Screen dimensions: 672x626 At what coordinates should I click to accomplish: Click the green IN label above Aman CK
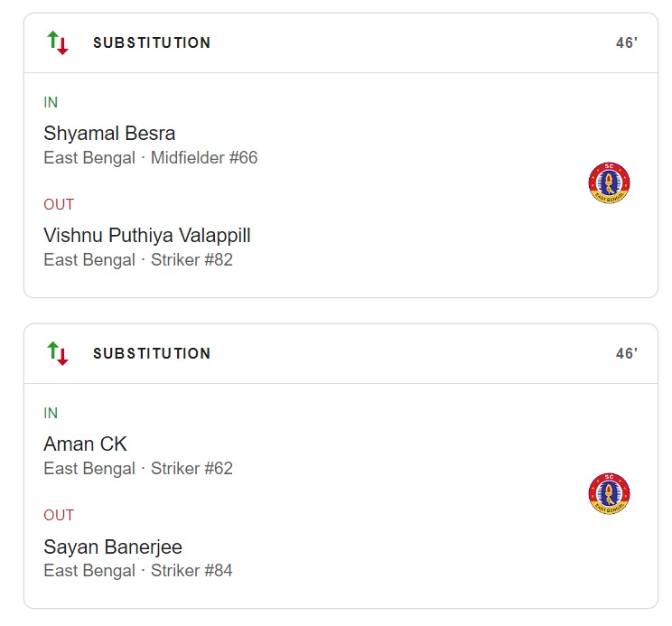tap(51, 414)
